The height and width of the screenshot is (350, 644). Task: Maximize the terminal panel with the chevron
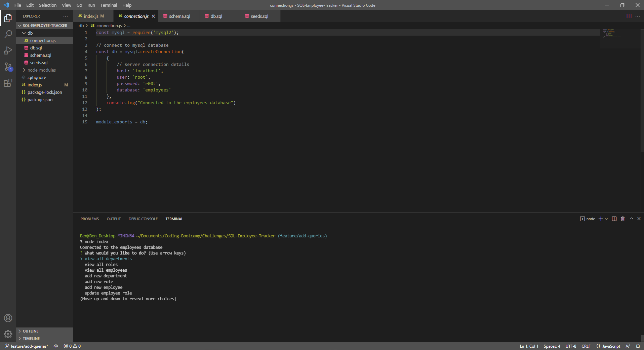tap(631, 219)
